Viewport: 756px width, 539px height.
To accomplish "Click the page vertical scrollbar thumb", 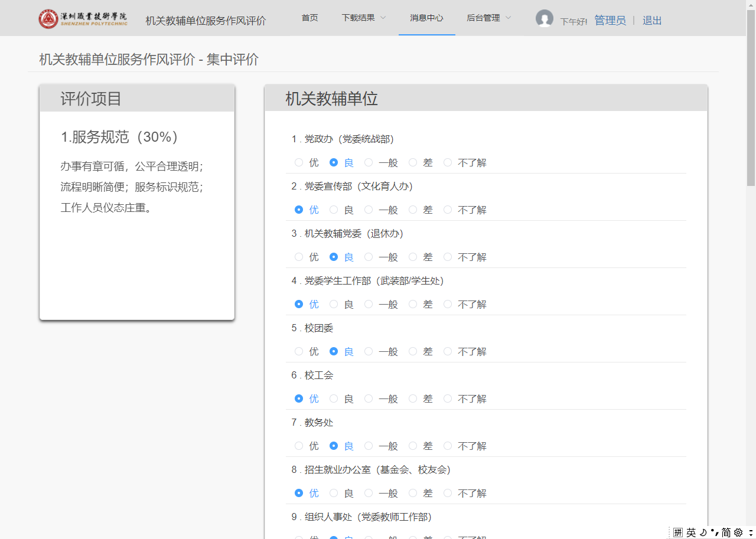I will pyautogui.click(x=751, y=97).
